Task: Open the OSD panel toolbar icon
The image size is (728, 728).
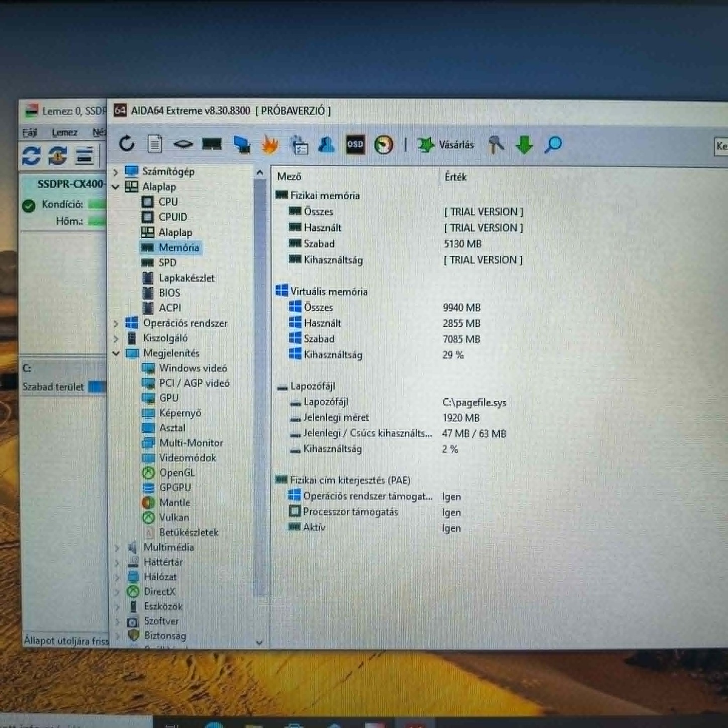Action: [x=355, y=145]
